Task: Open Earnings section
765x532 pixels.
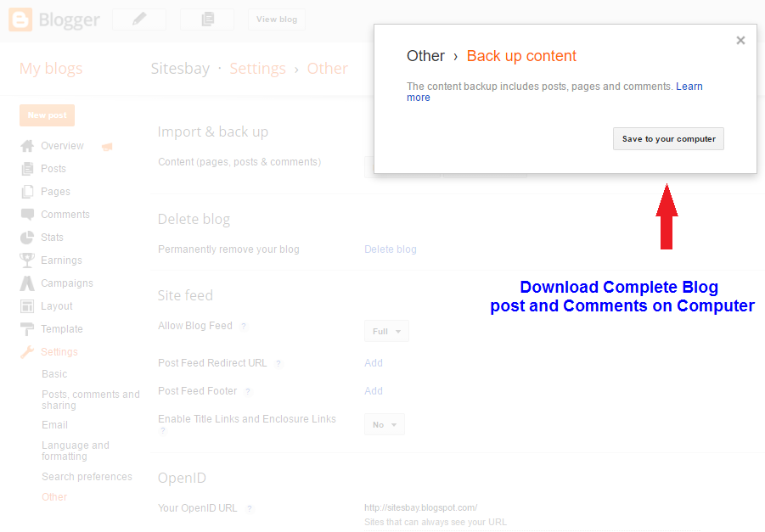Action: click(61, 260)
